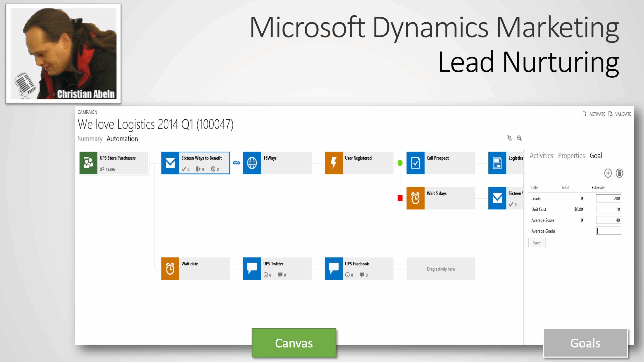Click the Call Prospect tile label

click(437, 158)
